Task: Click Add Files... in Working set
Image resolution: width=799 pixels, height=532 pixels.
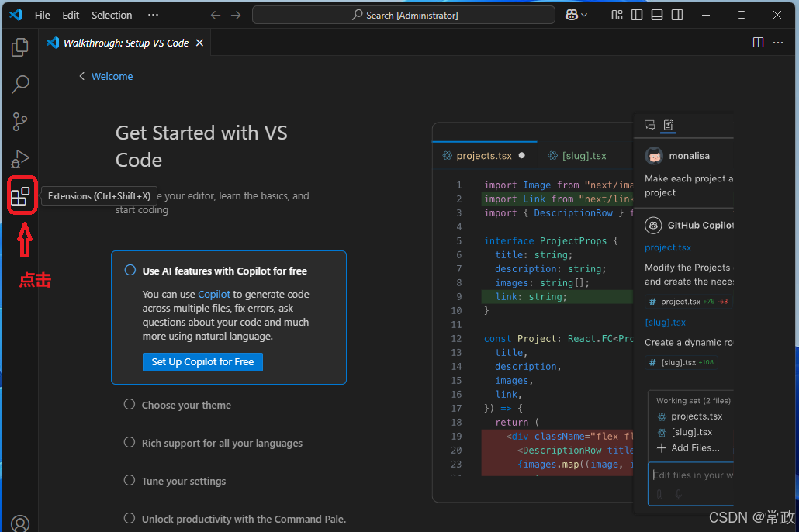Action: point(688,448)
